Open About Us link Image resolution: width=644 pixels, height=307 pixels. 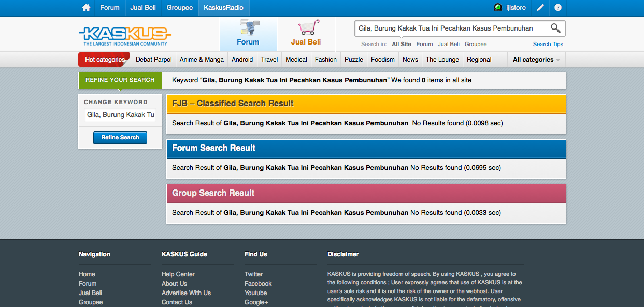174,284
